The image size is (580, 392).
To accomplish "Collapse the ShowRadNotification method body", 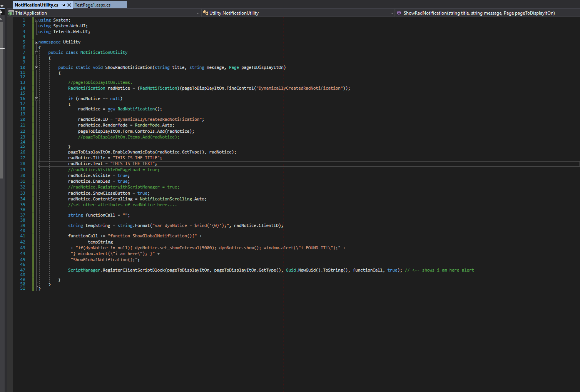I will (x=37, y=68).
